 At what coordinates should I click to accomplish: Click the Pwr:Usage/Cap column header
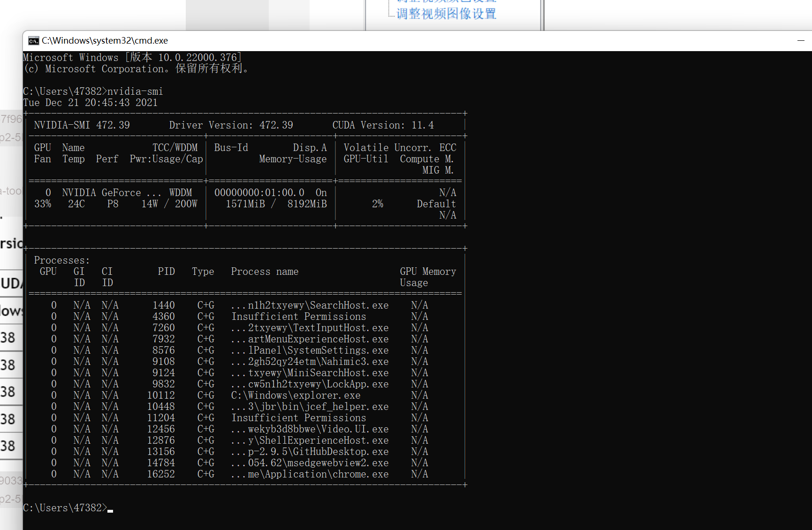[166, 159]
